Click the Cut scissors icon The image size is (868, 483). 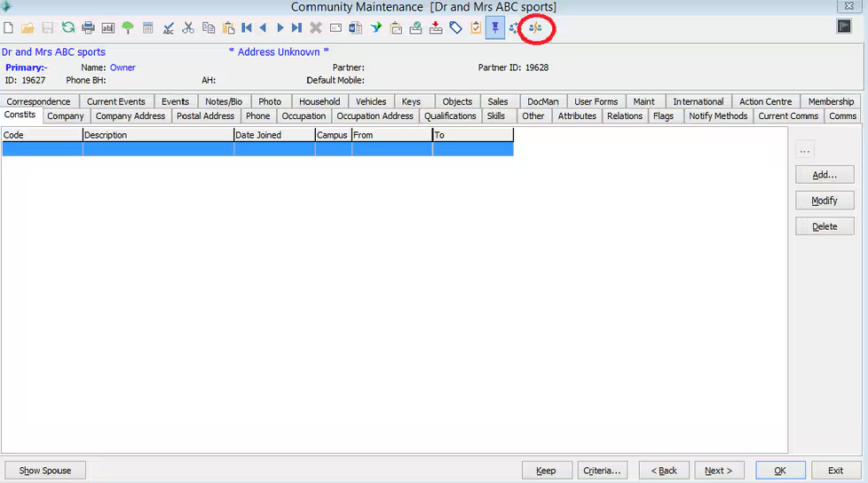[x=188, y=28]
